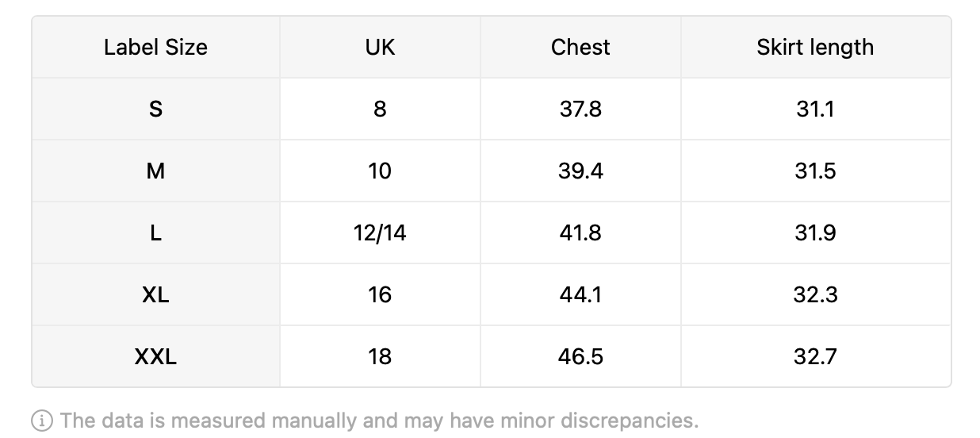The image size is (980, 438).
Task: Click the Skirt length column header
Action: (815, 47)
